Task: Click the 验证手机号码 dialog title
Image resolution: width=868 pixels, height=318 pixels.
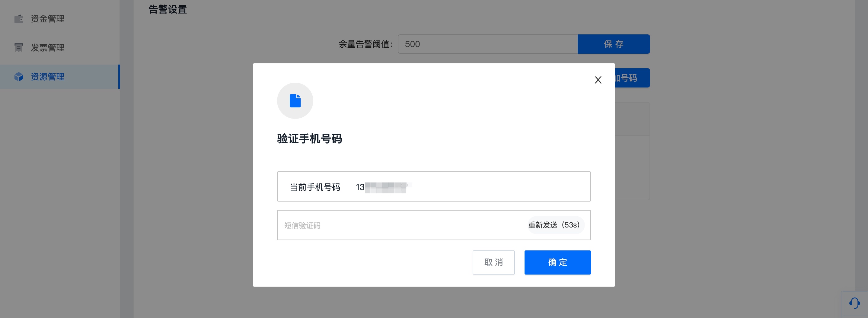Action: click(309, 139)
